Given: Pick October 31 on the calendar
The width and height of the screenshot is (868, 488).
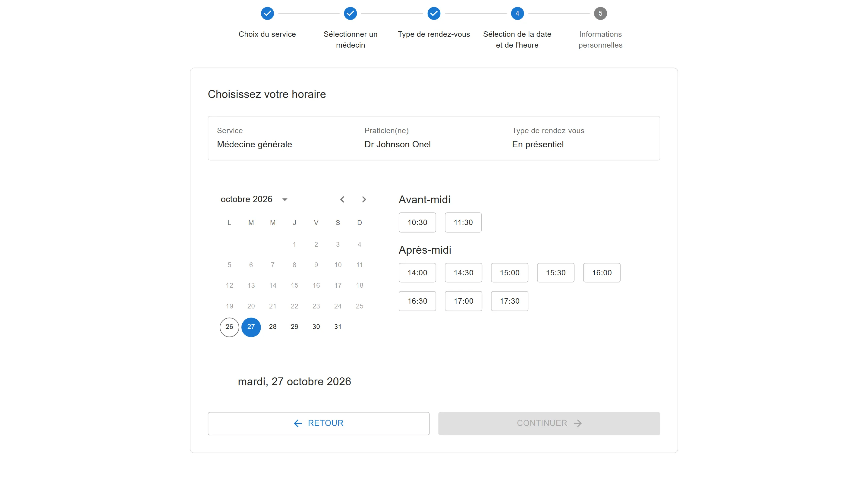Looking at the screenshot, I should (338, 327).
